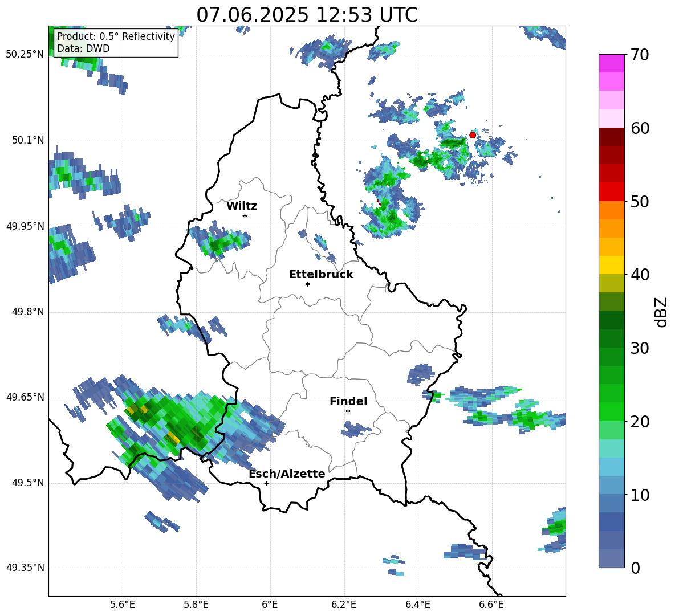
Task: Click the magenta swatch atop the colorbar
Action: tap(611, 63)
